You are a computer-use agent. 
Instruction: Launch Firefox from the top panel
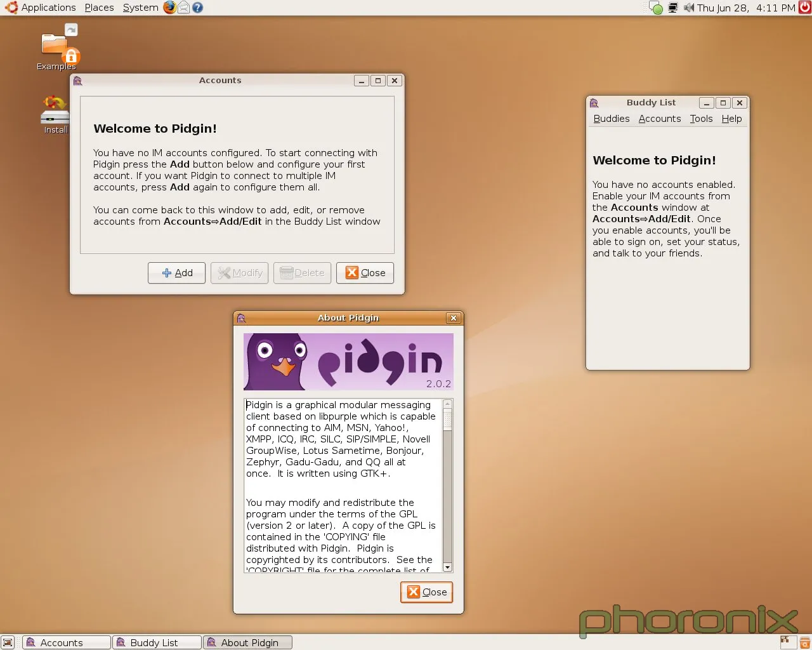click(169, 8)
